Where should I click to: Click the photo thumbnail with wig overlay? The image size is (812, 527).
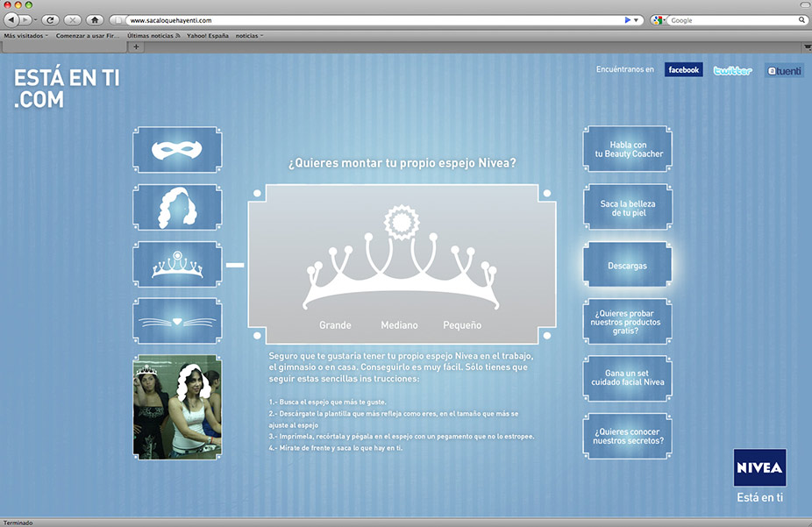coord(177,407)
